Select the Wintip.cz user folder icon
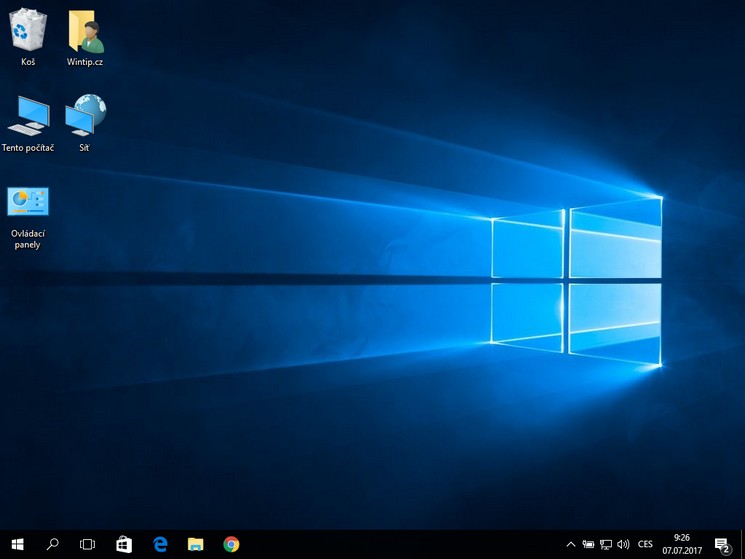Viewport: 745px width, 559px height. tap(86, 31)
